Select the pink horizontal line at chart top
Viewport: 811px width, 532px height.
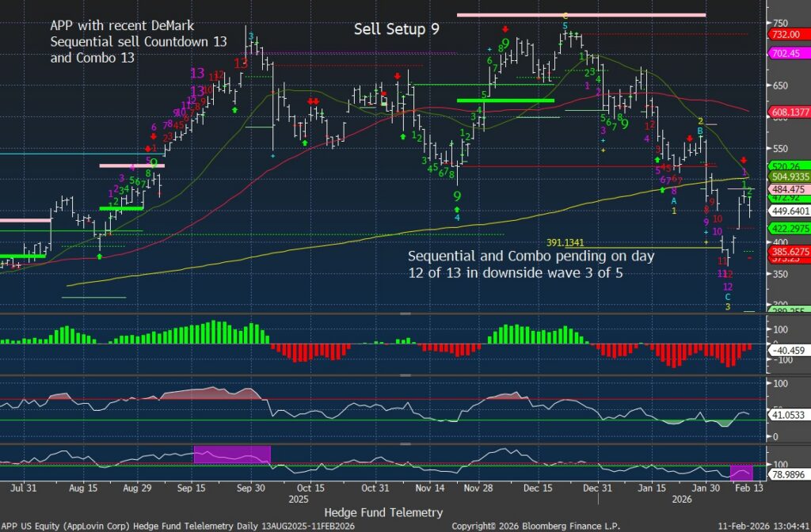point(581,15)
